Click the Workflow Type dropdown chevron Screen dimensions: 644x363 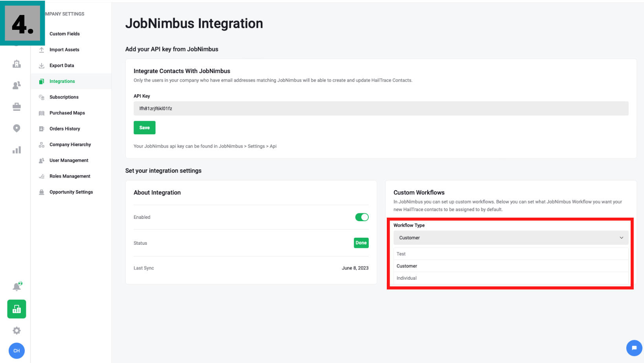(x=621, y=238)
